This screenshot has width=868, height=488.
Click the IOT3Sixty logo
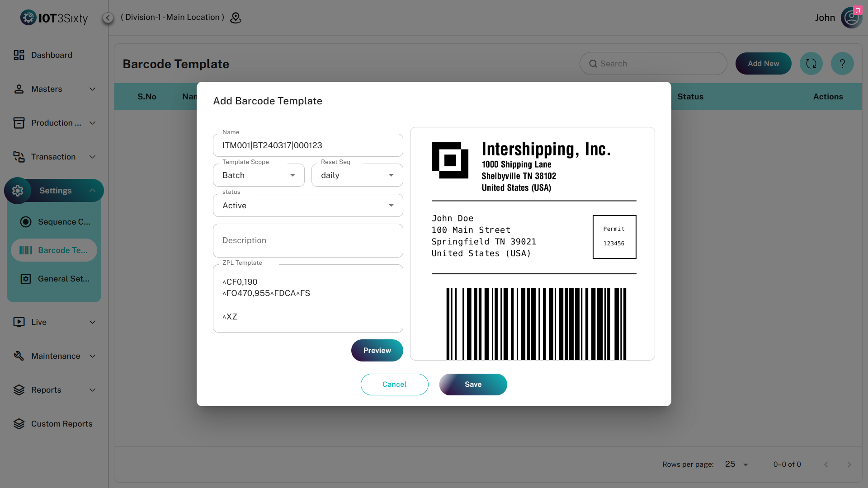(x=54, y=18)
